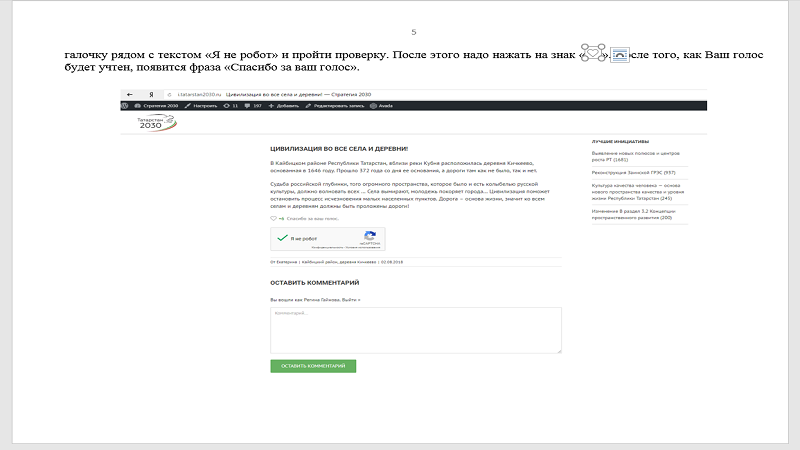Image resolution: width=800 pixels, height=450 pixels.
Task: Click the WordPress logo in admin bar
Action: (x=125, y=105)
